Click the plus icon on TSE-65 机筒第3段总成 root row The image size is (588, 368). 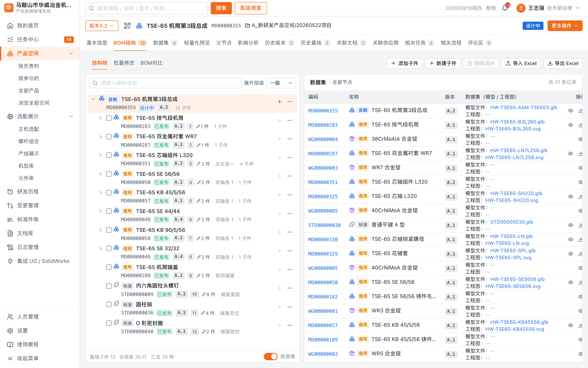tap(280, 102)
